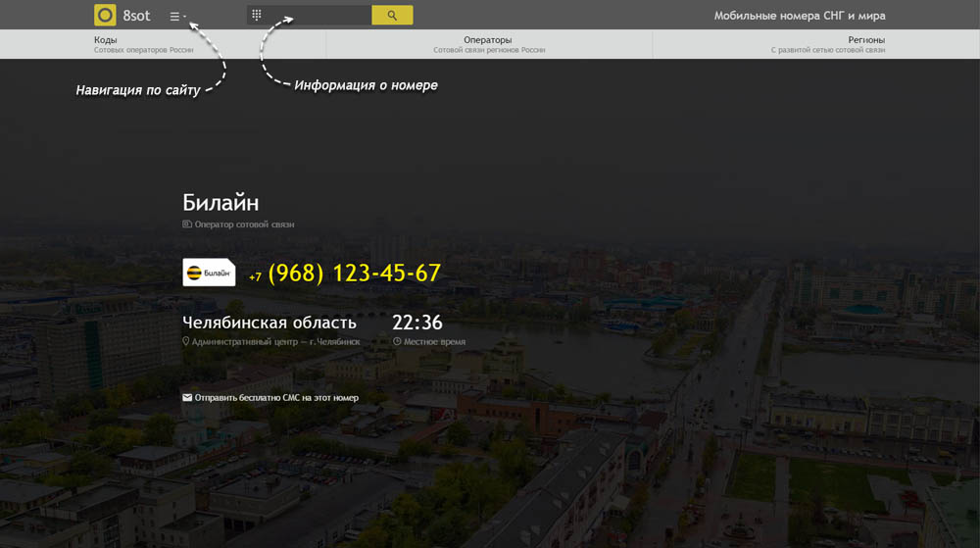Click the 8sot yellow circle logo
Screen dimensions: 980x548
tap(105, 15)
